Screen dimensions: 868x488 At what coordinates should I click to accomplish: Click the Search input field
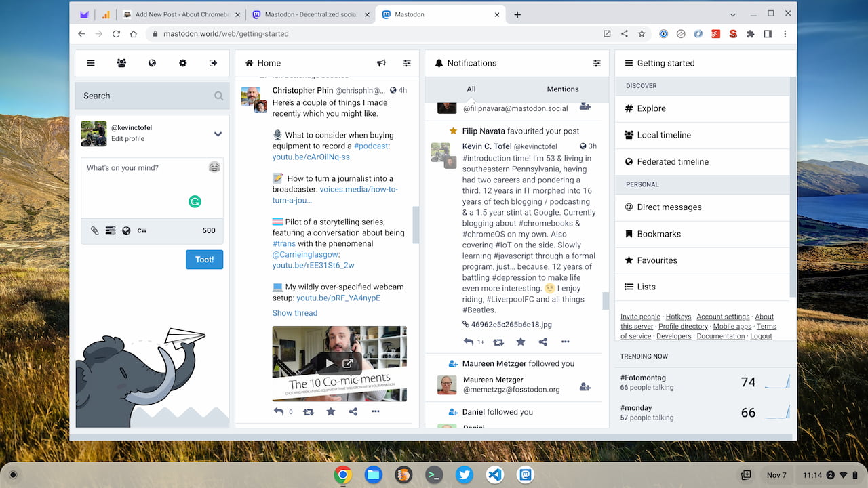click(152, 96)
